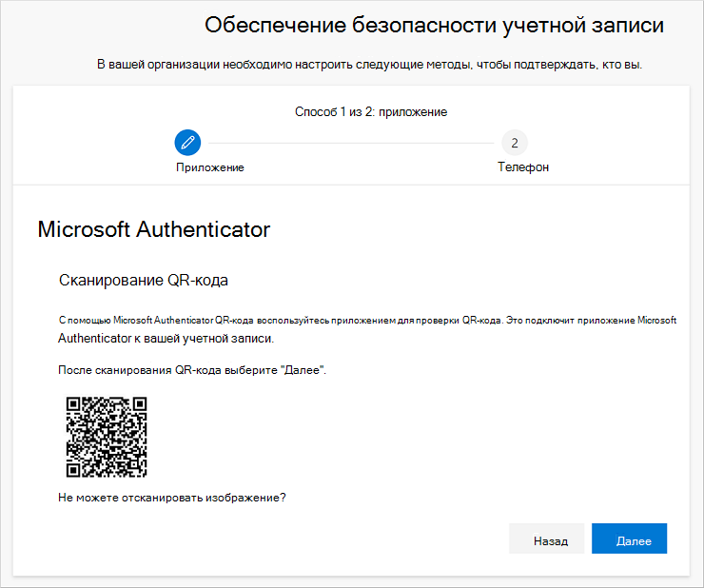Click the Далее button
This screenshot has width=704, height=588.
(629, 539)
